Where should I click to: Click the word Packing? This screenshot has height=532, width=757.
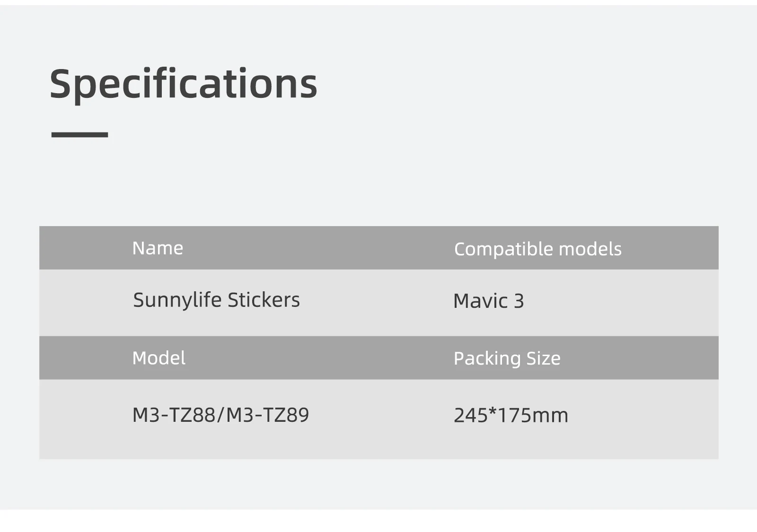(487, 358)
